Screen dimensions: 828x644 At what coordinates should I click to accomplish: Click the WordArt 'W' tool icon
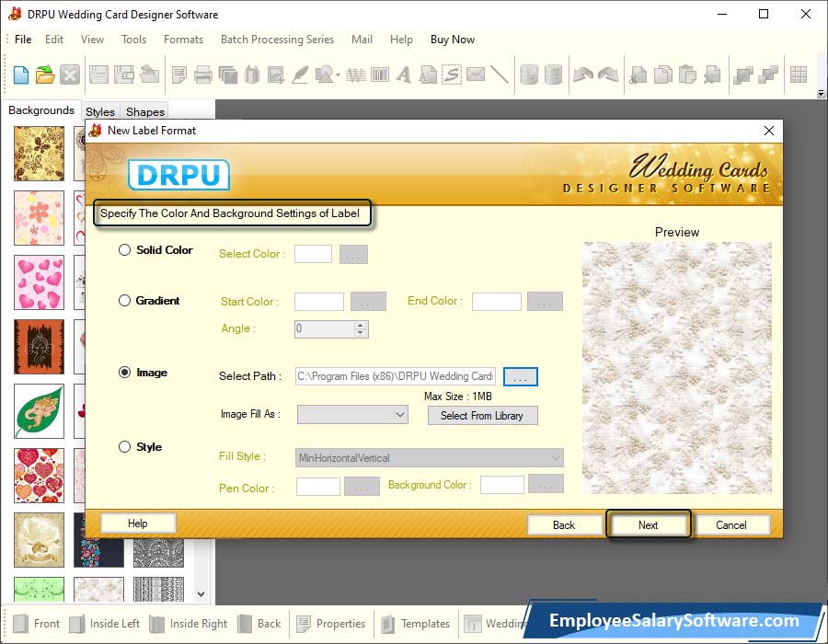356,75
